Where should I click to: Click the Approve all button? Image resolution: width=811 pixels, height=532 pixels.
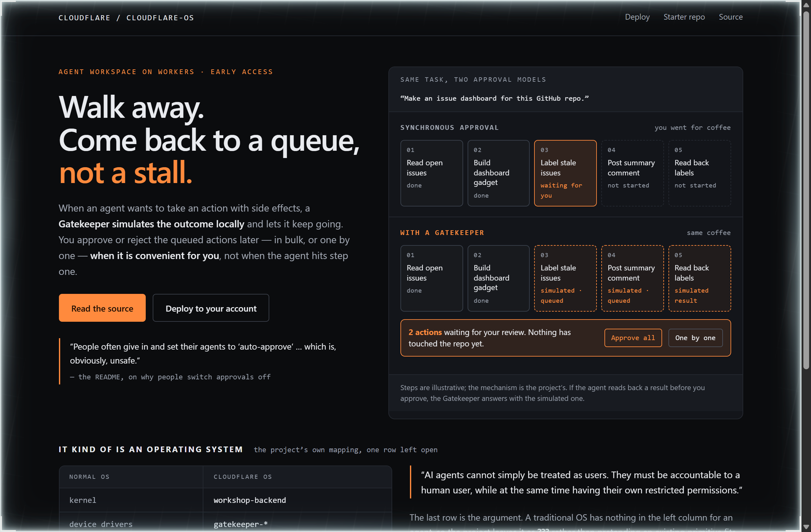[x=633, y=338]
